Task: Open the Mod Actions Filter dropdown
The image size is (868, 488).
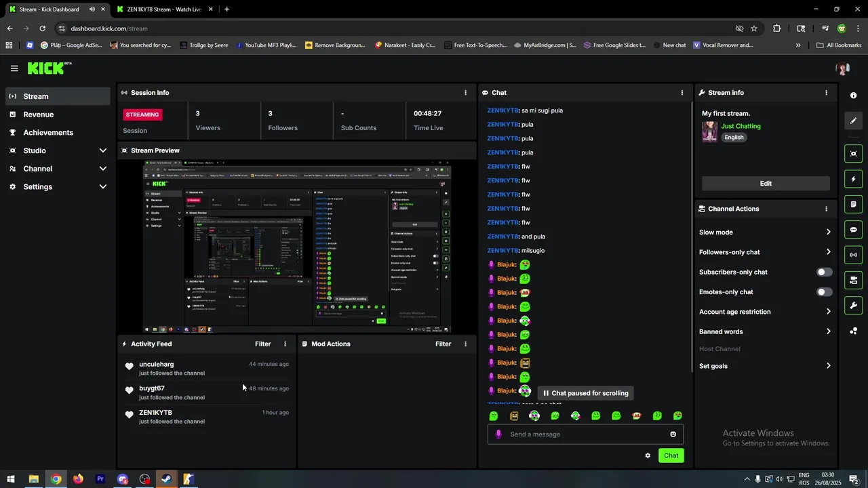Action: (x=443, y=344)
